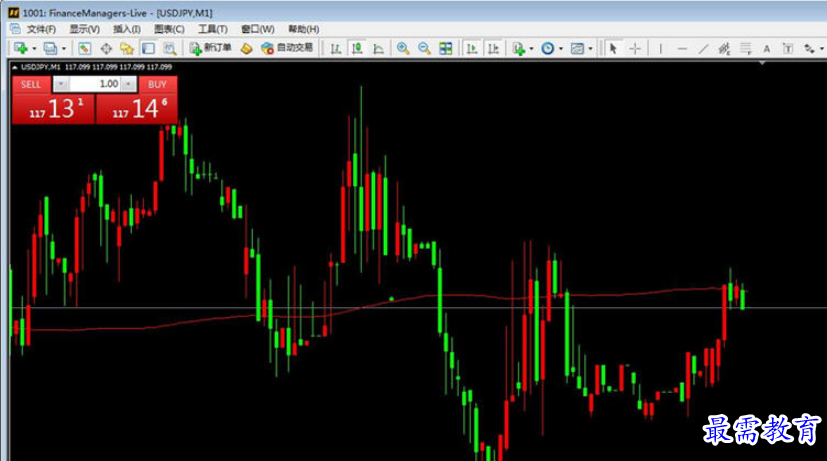Open the 帮助(H) menu

coord(303,29)
